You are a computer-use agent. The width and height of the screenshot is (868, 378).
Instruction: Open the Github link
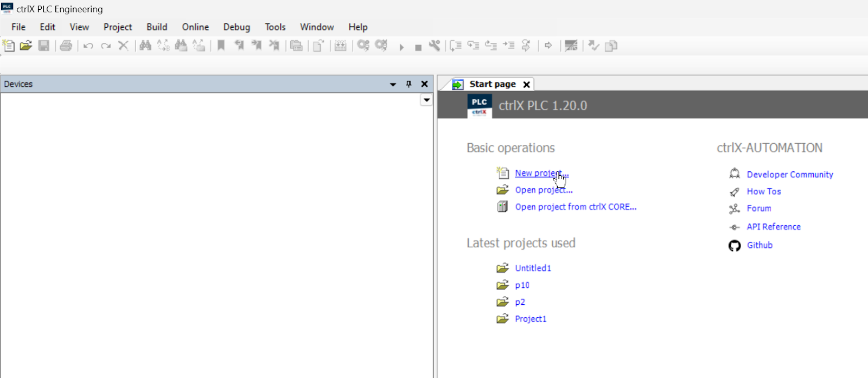tap(759, 245)
